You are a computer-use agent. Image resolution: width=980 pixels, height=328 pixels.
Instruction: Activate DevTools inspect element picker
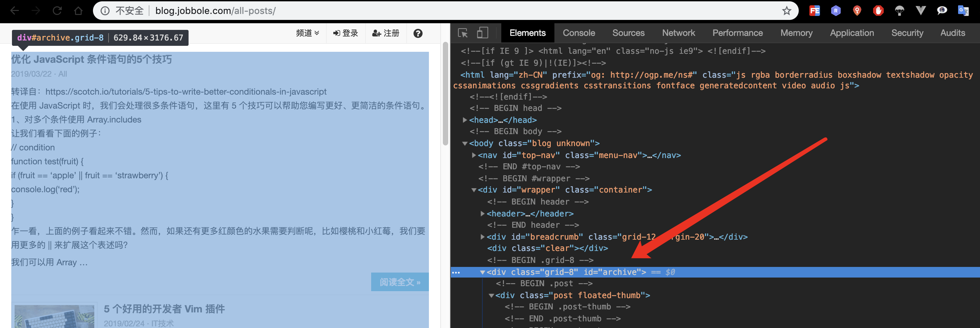462,33
